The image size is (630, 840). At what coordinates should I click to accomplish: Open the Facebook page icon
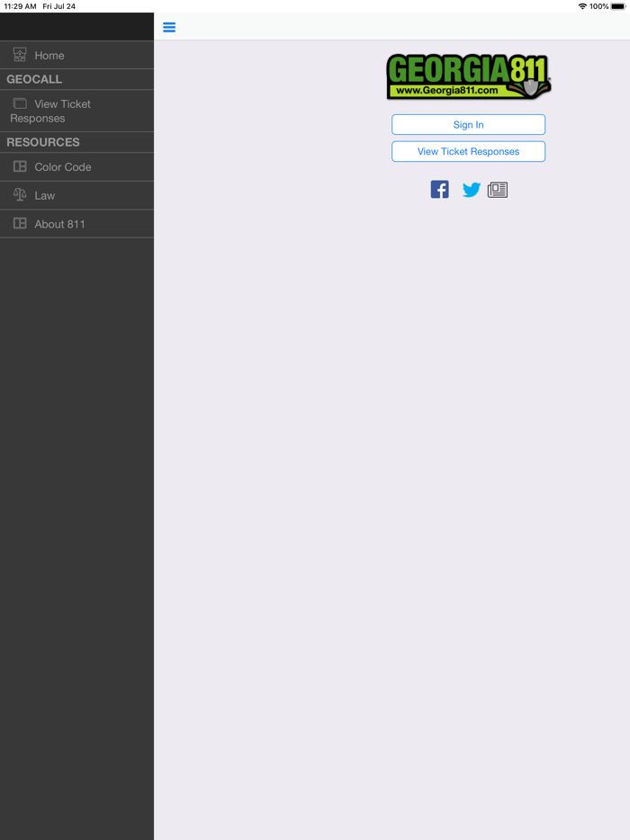pyautogui.click(x=440, y=189)
